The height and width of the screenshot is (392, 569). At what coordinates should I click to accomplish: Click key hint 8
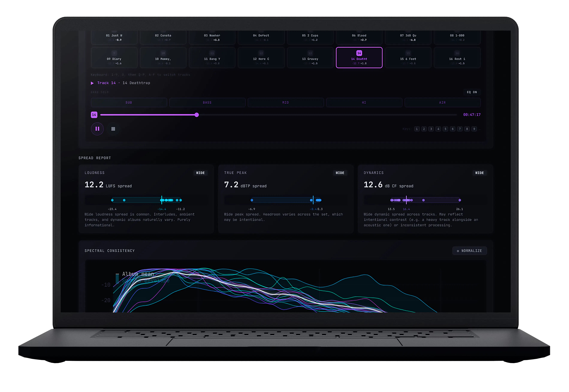[467, 129]
